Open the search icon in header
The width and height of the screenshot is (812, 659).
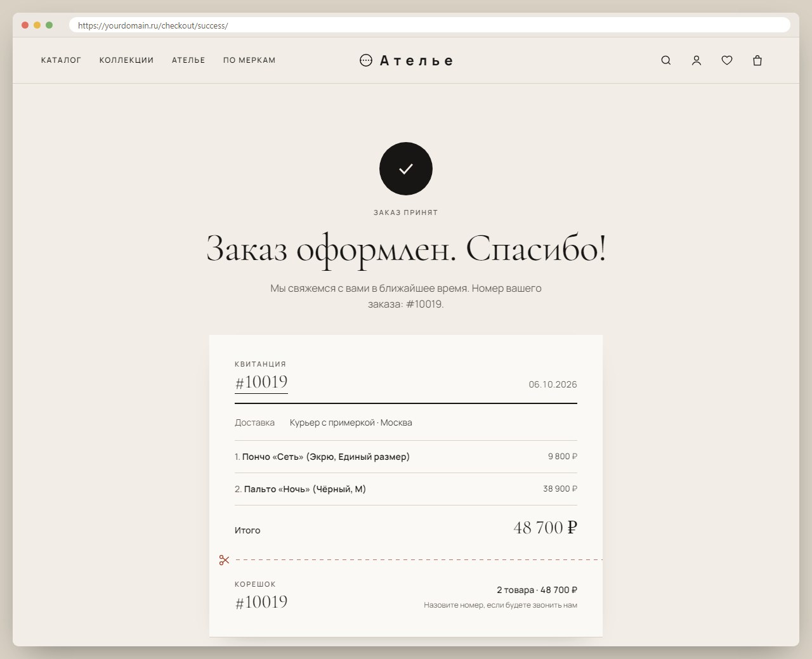666,60
